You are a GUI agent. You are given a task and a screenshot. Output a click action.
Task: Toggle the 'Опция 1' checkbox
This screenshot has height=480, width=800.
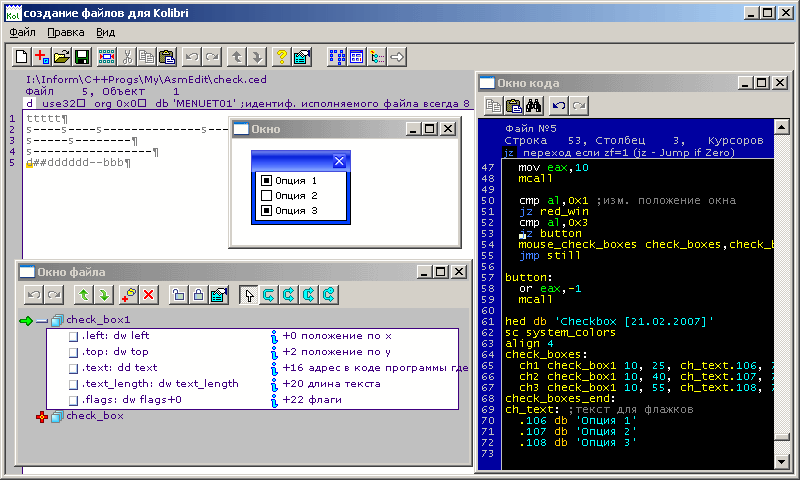click(x=266, y=181)
